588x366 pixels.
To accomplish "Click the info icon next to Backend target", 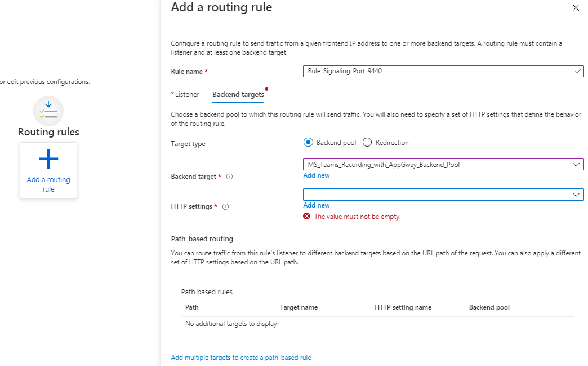I will click(229, 177).
